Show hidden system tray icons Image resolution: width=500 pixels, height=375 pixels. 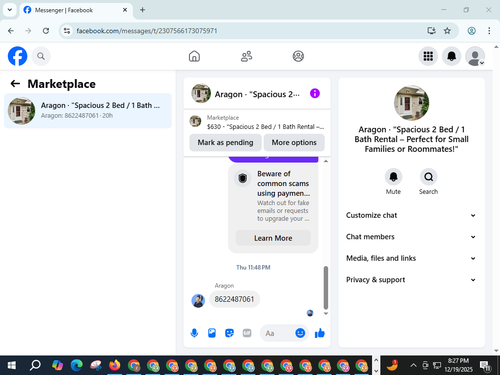413,365
